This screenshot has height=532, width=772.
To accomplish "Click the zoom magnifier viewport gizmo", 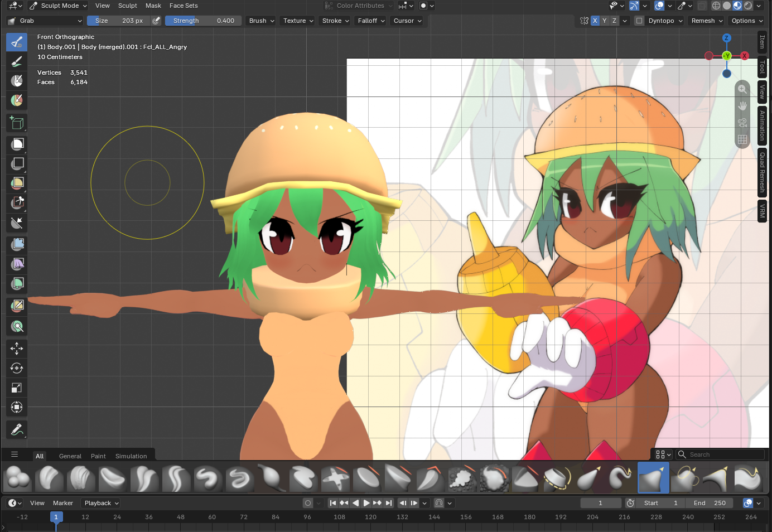I will [x=742, y=89].
